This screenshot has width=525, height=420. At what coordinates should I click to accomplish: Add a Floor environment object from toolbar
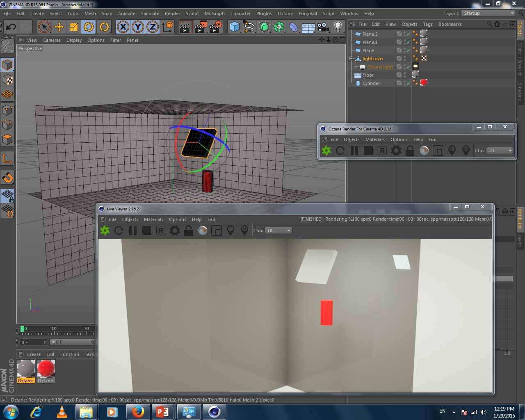coord(308,27)
